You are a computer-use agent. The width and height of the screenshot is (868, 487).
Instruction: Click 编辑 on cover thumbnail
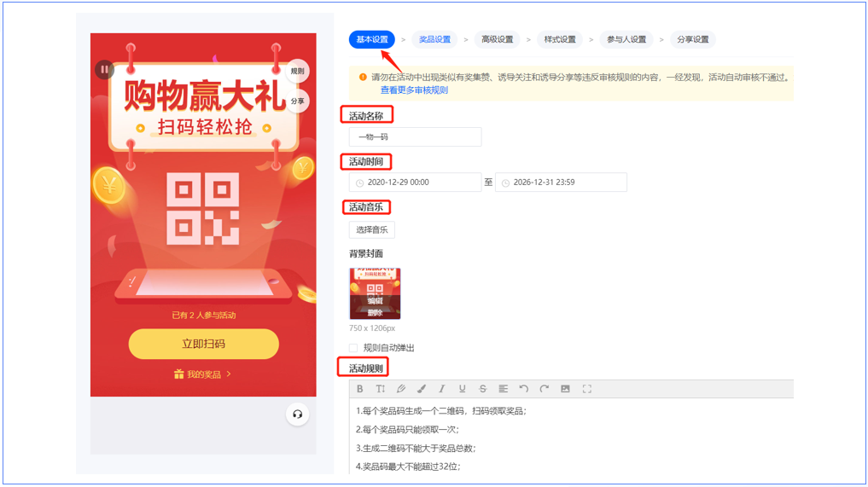pos(375,301)
